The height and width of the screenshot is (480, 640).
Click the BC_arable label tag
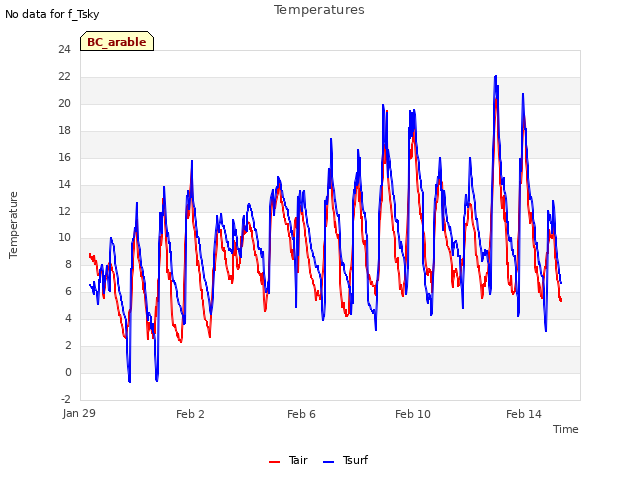pos(117,42)
